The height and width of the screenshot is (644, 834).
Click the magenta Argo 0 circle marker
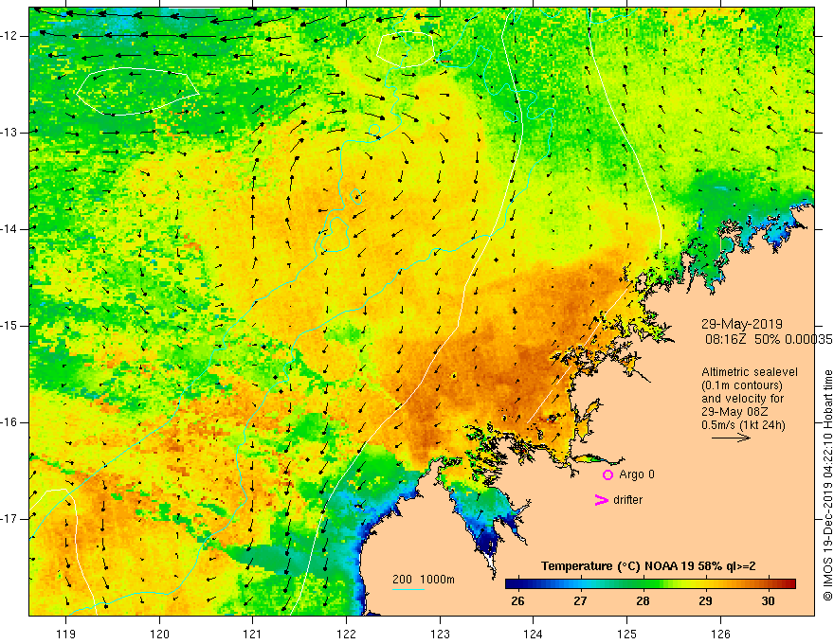pyautogui.click(x=607, y=474)
